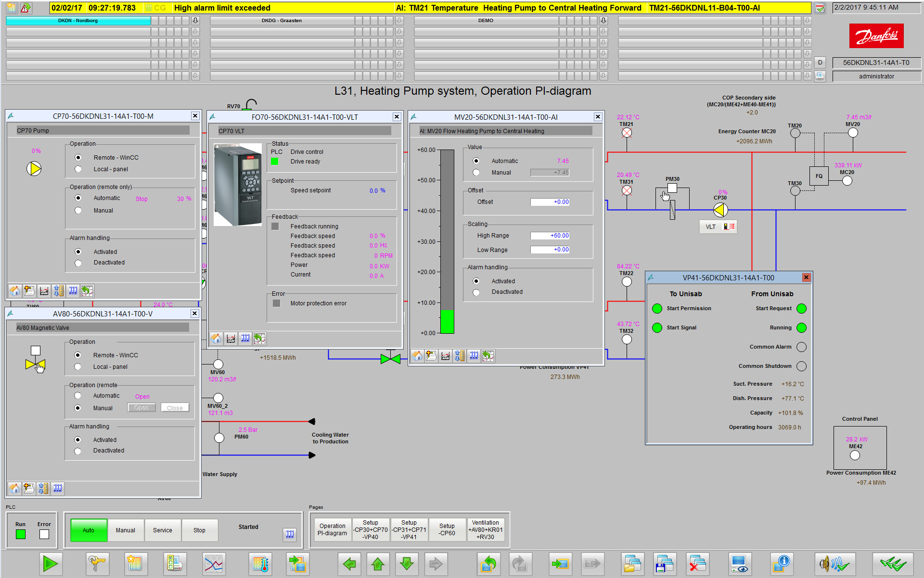Expand the DKDN - Nordborg dropdown arrow
924x578 pixels.
pos(195,21)
